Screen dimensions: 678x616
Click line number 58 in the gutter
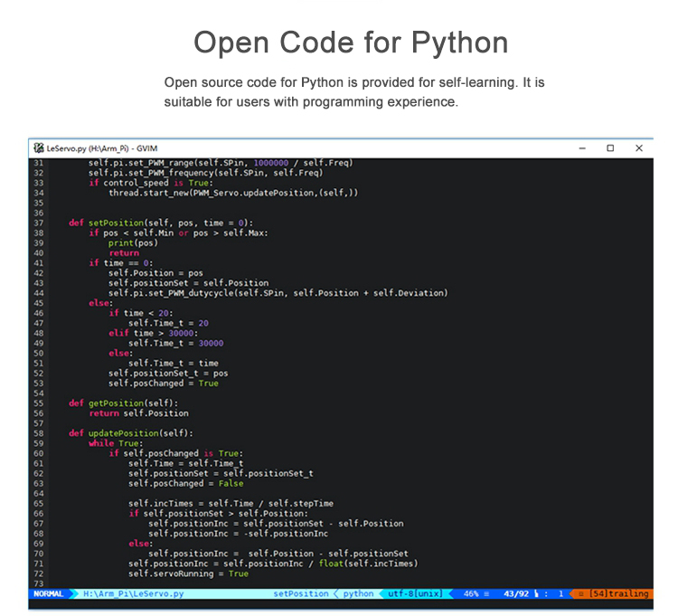(38, 432)
